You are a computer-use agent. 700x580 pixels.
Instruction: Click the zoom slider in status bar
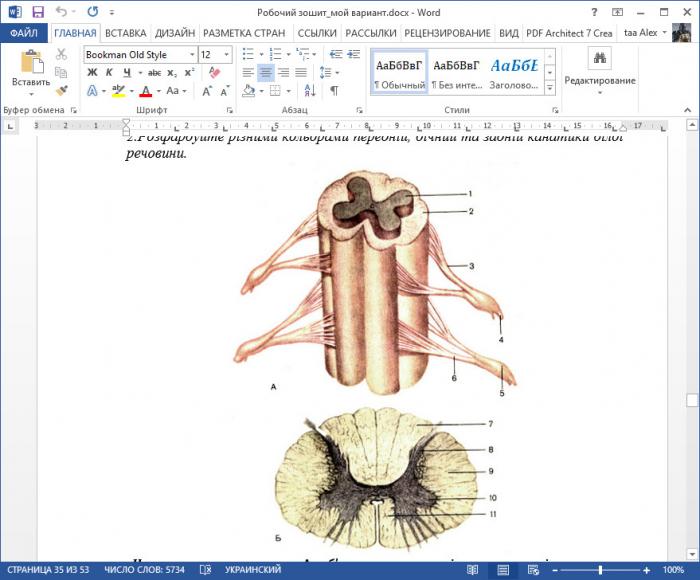[600, 569]
